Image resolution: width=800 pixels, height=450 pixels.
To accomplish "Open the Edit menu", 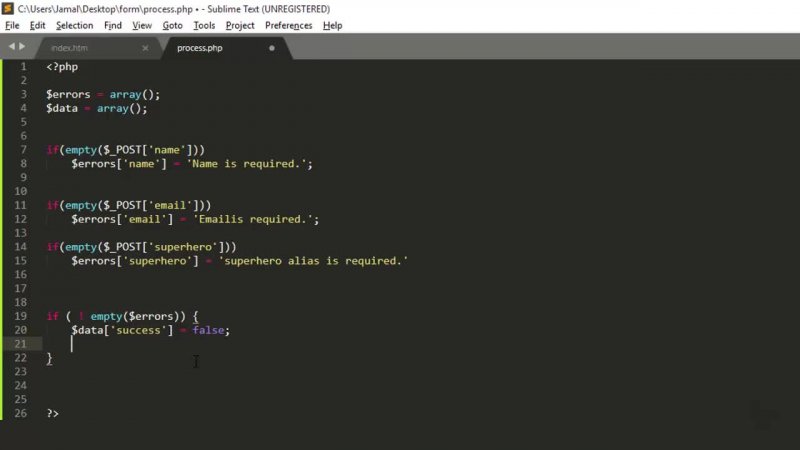I will pos(37,25).
